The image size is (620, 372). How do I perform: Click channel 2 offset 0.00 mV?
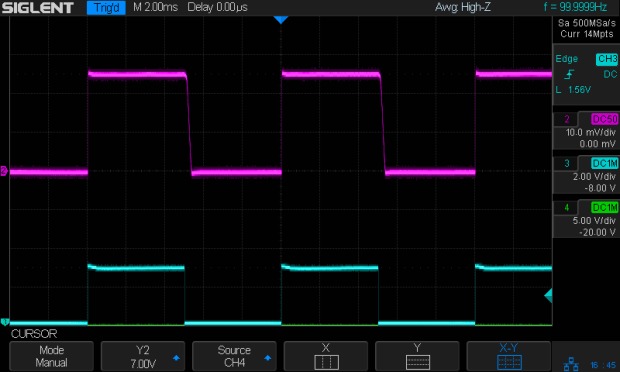(597, 144)
